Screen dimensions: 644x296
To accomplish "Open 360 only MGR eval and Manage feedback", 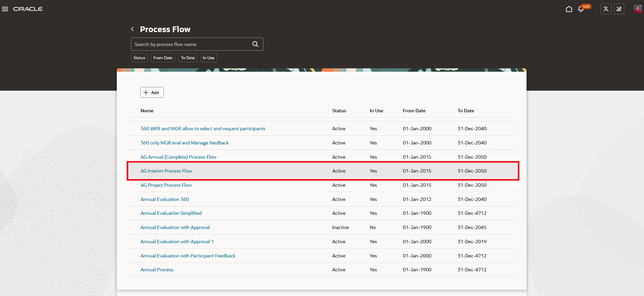I will coord(185,143).
